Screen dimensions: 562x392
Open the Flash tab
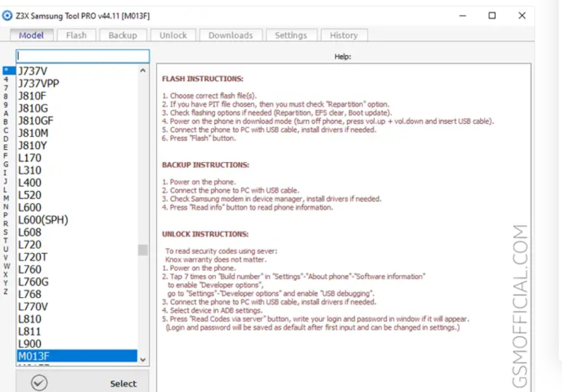[x=76, y=35]
